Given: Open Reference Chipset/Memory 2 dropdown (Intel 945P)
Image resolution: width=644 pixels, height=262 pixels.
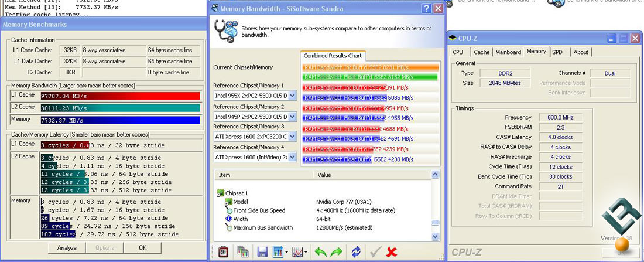Looking at the screenshot, I should pos(292,117).
